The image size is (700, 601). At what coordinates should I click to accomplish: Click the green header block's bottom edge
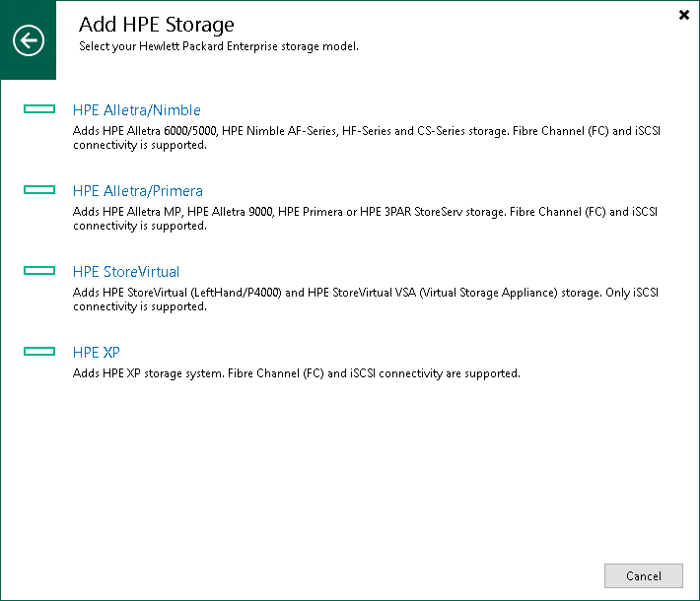pos(29,77)
